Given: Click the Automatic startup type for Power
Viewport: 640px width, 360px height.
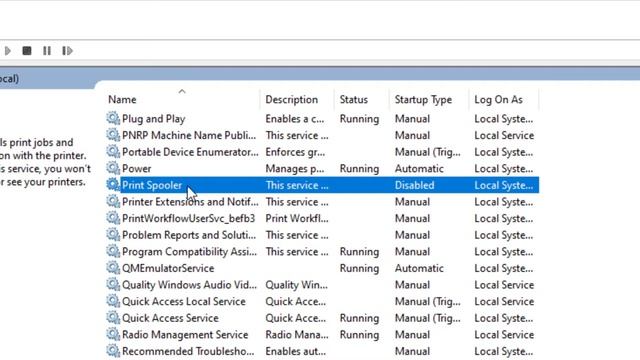Looking at the screenshot, I should tap(419, 169).
